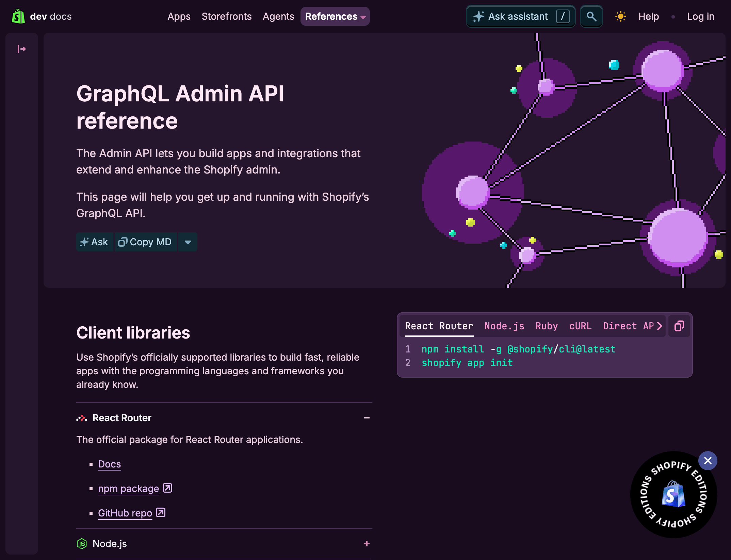Click the 'npm install -g @shopify/cli@latest' code line
The width and height of the screenshot is (731, 560).
(x=519, y=349)
